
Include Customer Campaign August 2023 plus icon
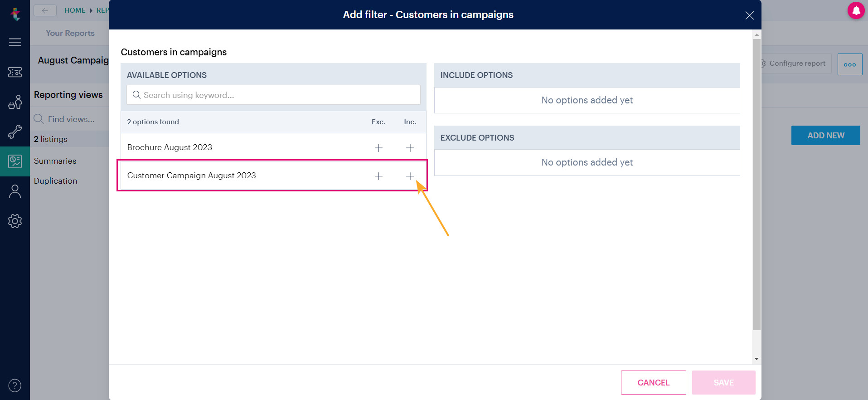[x=410, y=176]
